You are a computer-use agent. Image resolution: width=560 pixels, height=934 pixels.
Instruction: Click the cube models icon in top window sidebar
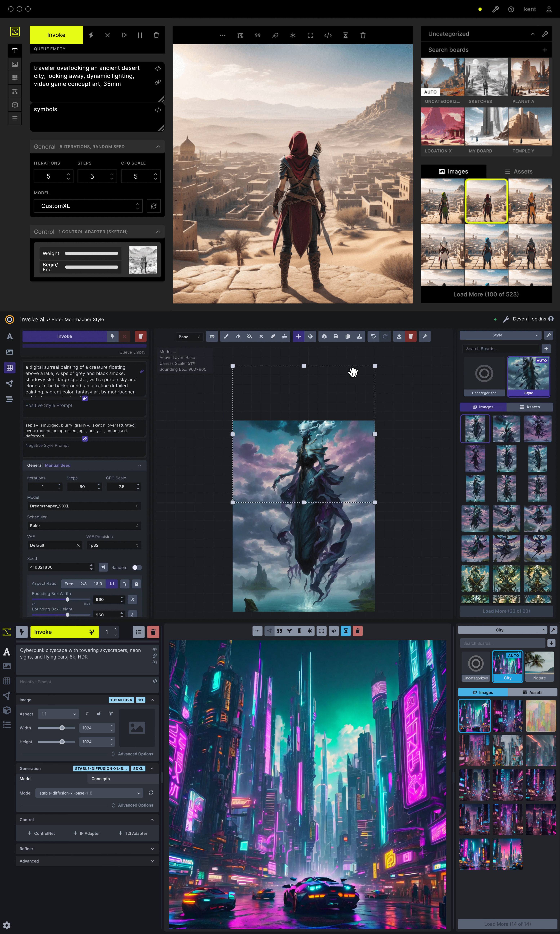pos(15,105)
